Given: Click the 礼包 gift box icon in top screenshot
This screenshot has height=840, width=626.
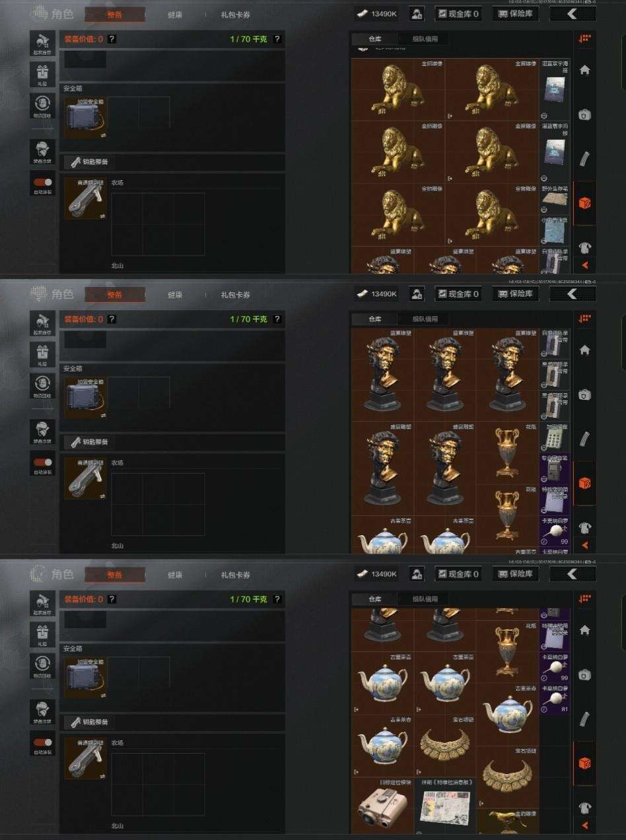Looking at the screenshot, I should (x=42, y=74).
